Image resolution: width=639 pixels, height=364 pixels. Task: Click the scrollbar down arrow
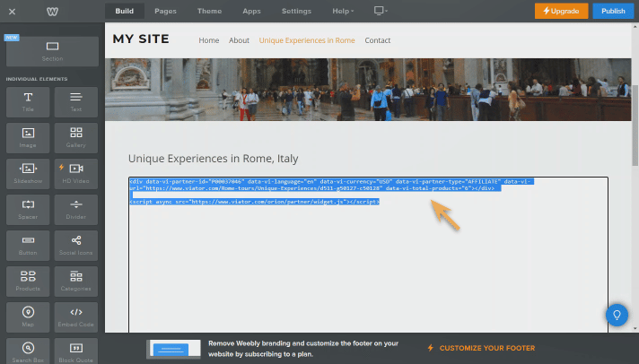pyautogui.click(x=635, y=328)
